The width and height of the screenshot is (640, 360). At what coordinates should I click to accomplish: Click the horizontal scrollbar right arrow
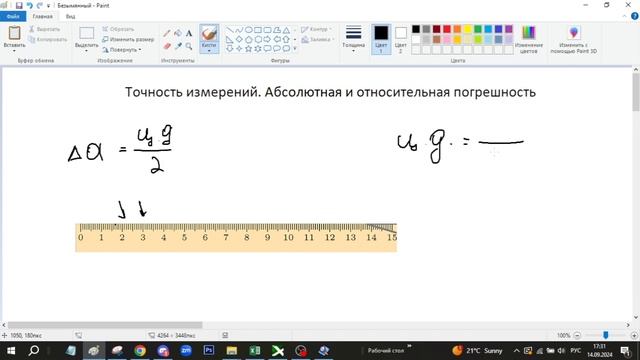pyautogui.click(x=628, y=325)
